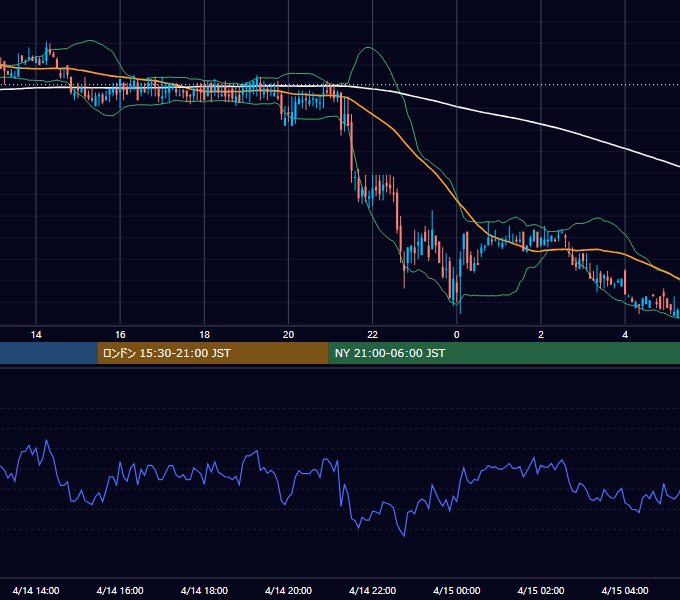Click the 0 hour label on price chart axis
The height and width of the screenshot is (600, 680).
pos(457,335)
